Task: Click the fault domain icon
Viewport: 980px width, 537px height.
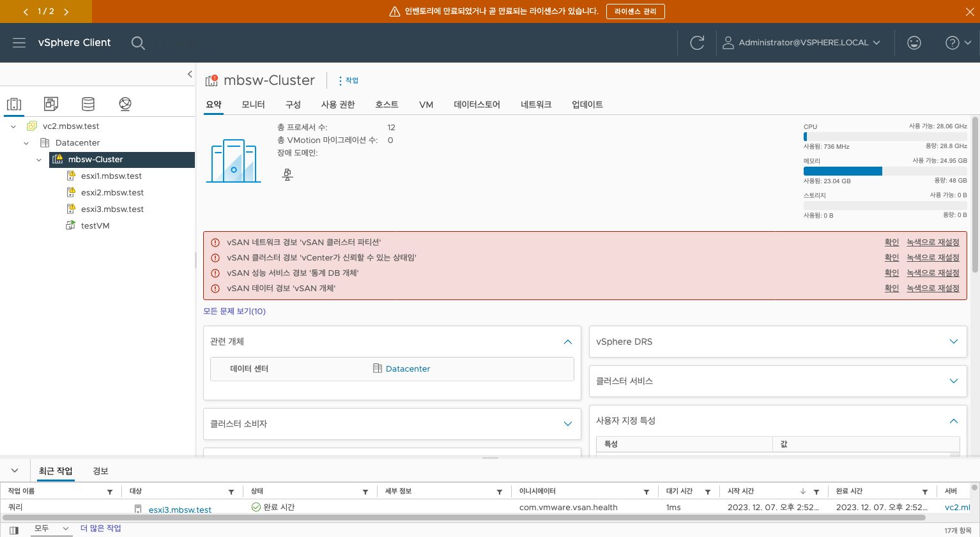Action: (x=287, y=174)
